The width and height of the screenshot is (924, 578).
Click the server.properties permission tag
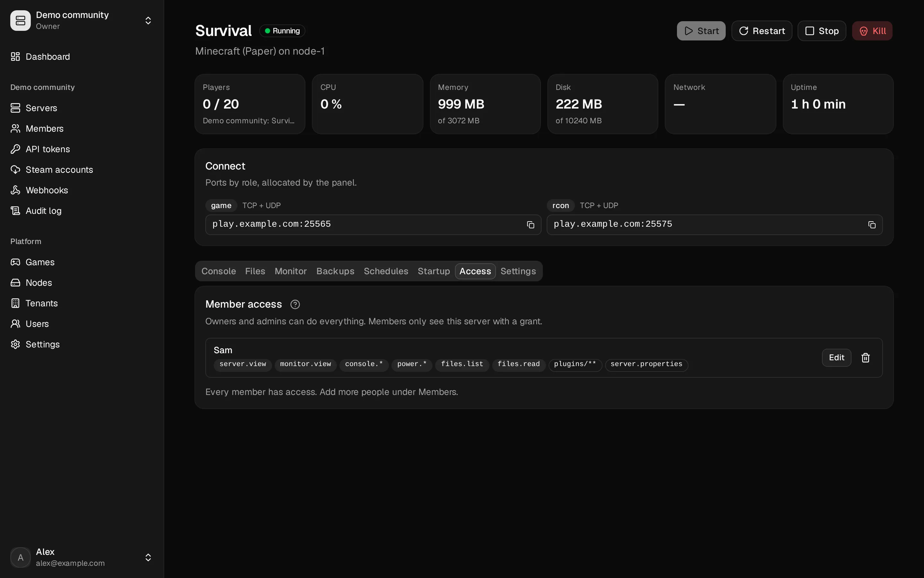(x=646, y=364)
